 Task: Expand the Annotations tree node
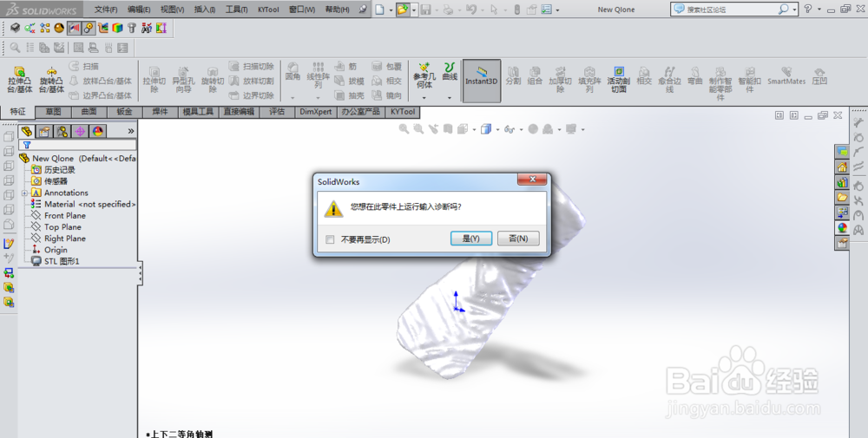coord(24,193)
